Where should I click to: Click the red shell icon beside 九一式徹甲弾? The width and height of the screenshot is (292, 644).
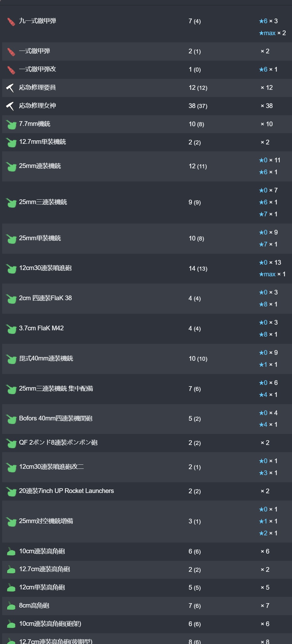pyautogui.click(x=11, y=22)
